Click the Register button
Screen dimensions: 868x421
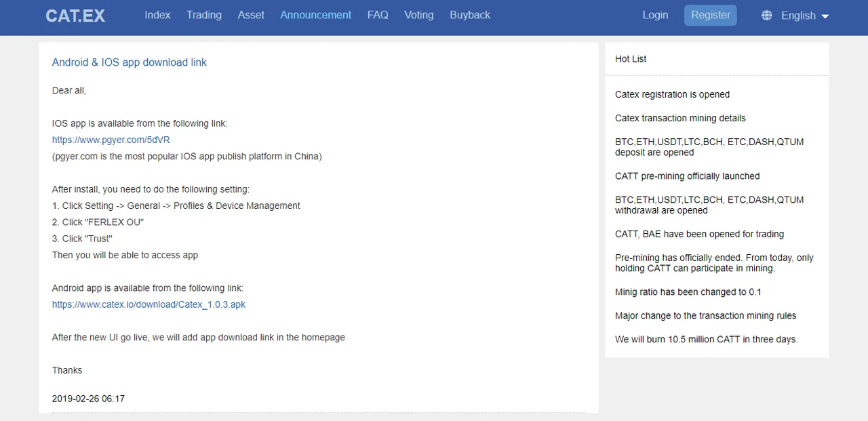click(x=711, y=15)
